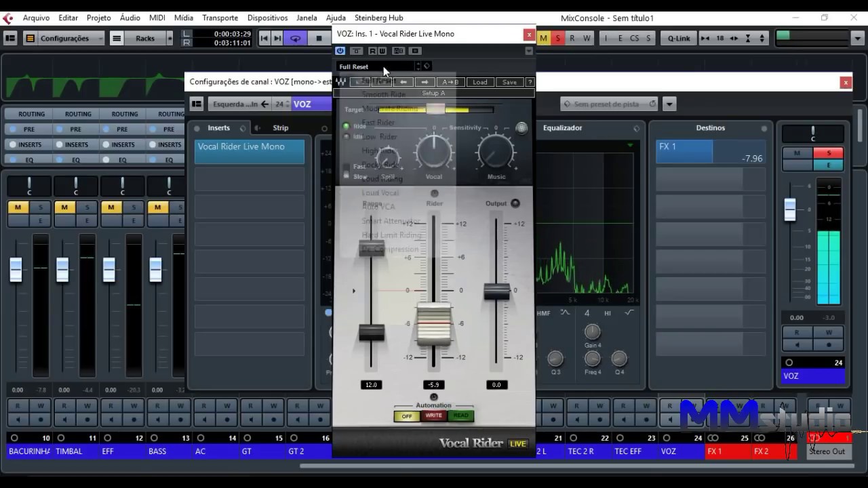Set Automation to READ

[460, 415]
